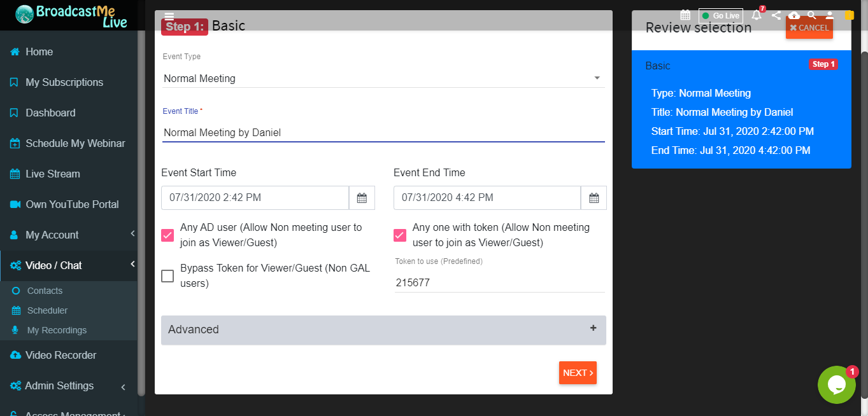The image size is (868, 416).
Task: Collapse Video / Chat submenu chevron
Action: point(132,265)
